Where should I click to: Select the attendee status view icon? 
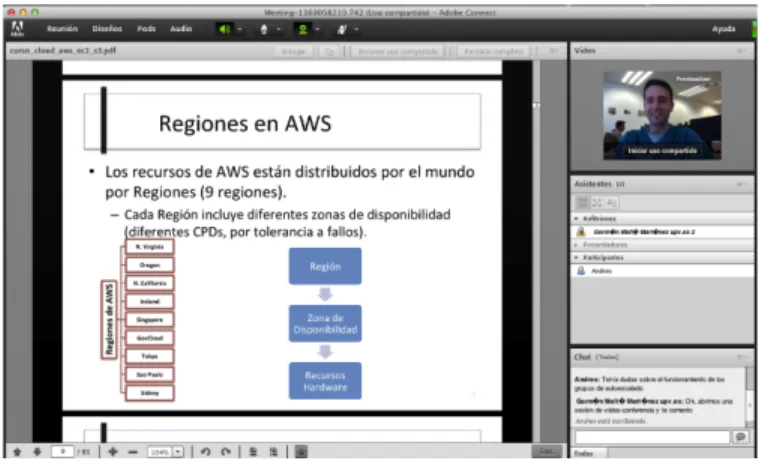pos(612,202)
